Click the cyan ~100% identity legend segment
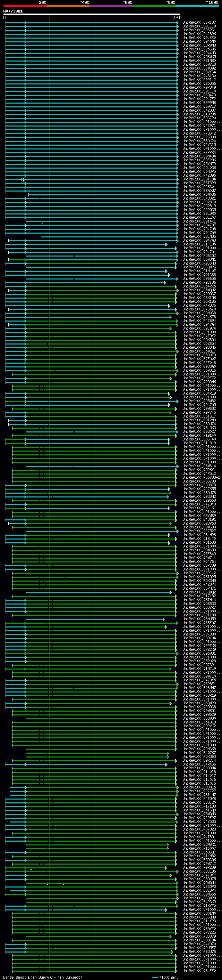The height and width of the screenshot is (980, 222). [x=197, y=6]
